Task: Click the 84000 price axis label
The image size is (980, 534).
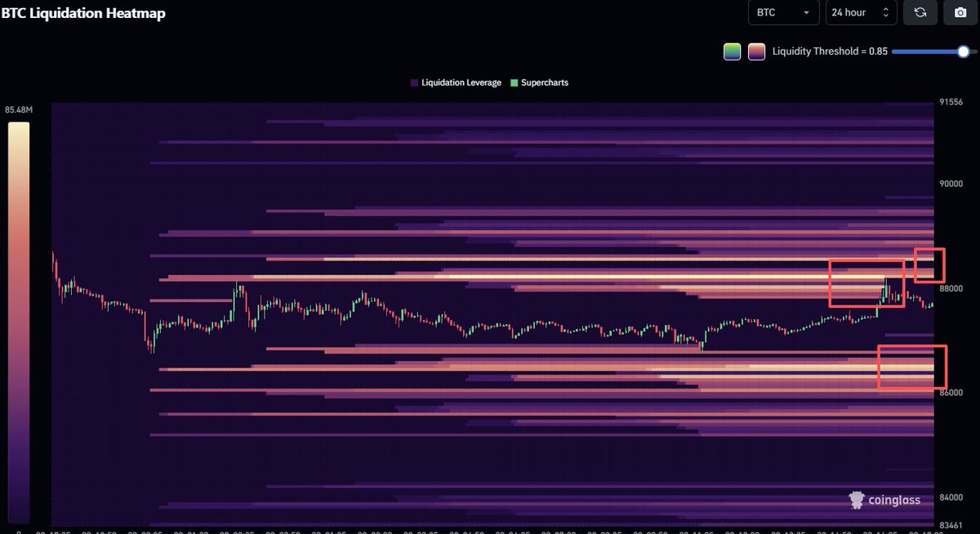Action: pyautogui.click(x=952, y=497)
